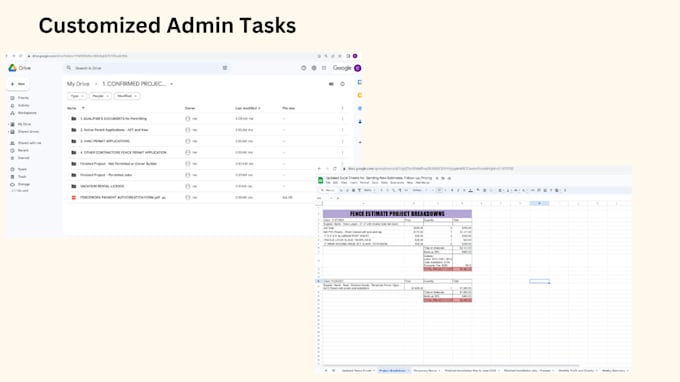Open Drive help menu icon
This screenshot has height=382, width=680.
coord(304,68)
